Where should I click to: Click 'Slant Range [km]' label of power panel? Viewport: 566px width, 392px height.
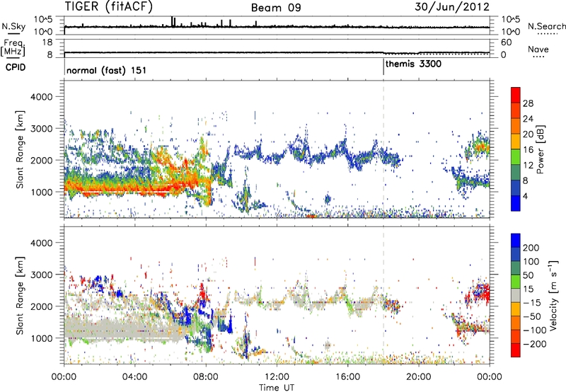(x=20, y=149)
